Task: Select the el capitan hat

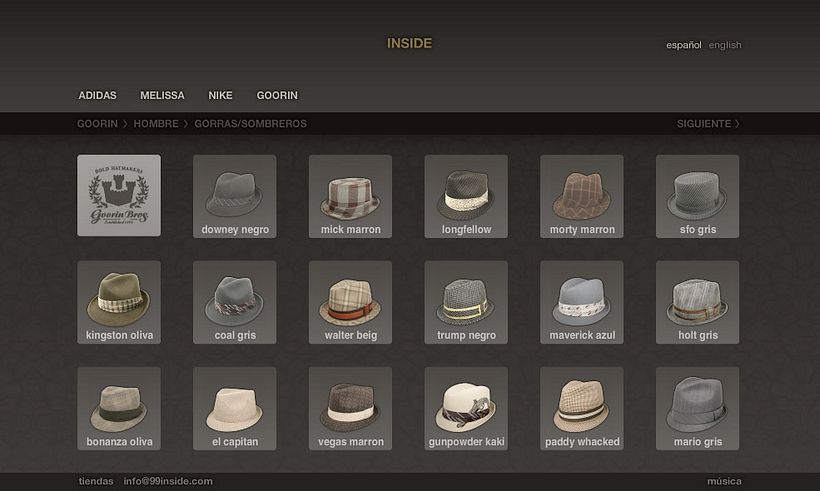Action: pyautogui.click(x=235, y=408)
